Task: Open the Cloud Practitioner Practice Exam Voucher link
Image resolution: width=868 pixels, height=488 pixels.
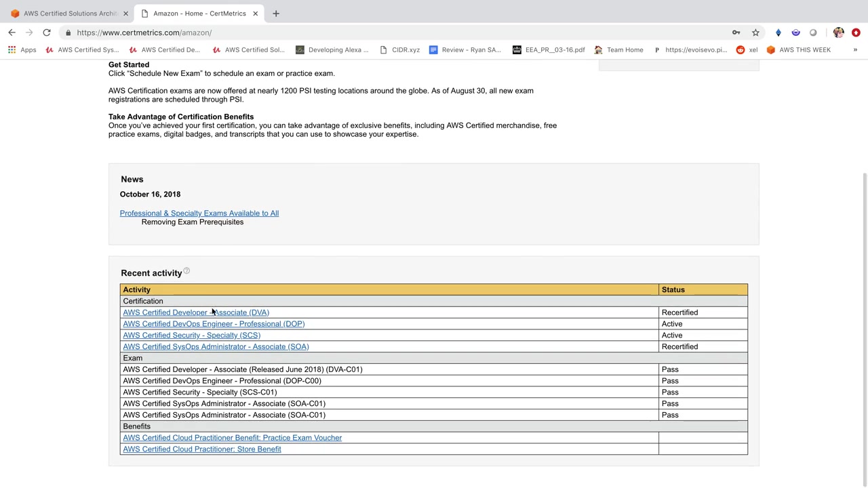Action: 232,438
